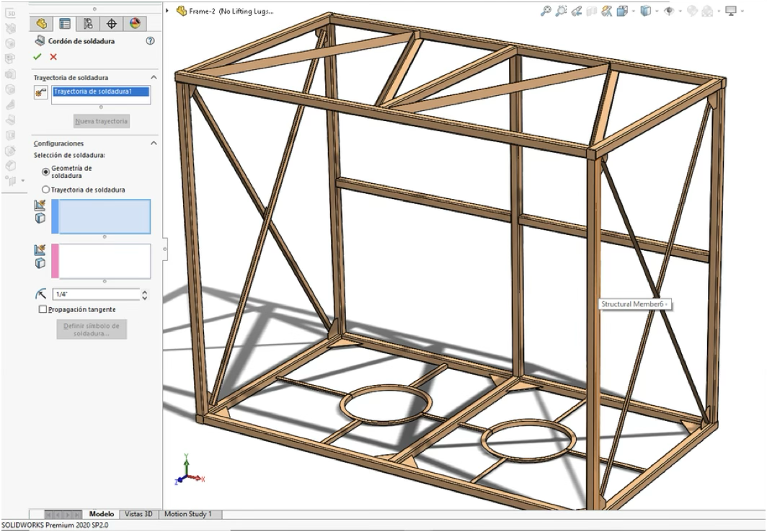Click the Zoom to Fit magnifier icon

[x=546, y=11]
